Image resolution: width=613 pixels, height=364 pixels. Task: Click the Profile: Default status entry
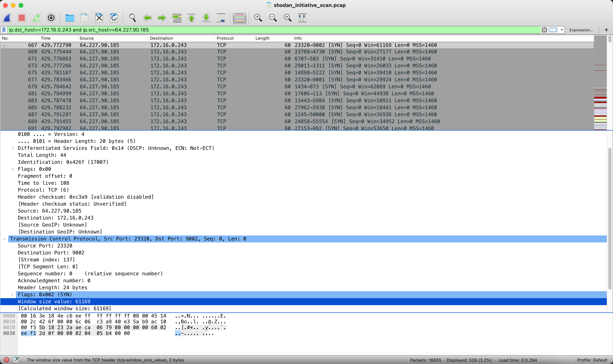[x=592, y=360]
